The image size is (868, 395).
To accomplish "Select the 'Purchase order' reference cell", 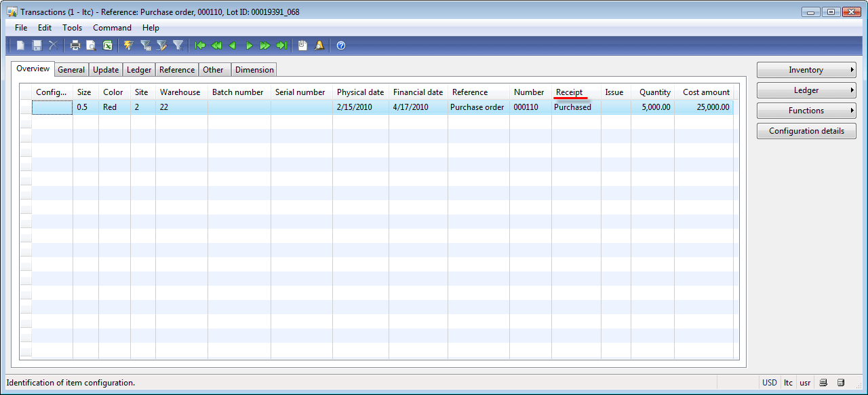I will [479, 107].
